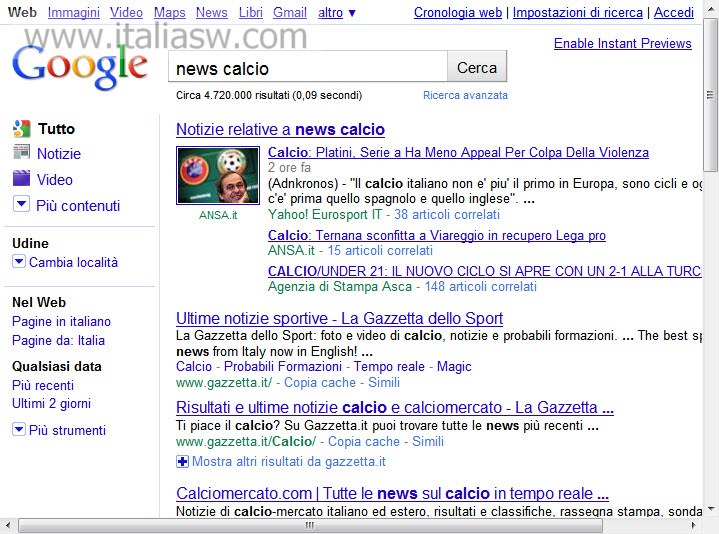
Task: Open Calcio: Platini, Serie a article
Action: click(458, 152)
